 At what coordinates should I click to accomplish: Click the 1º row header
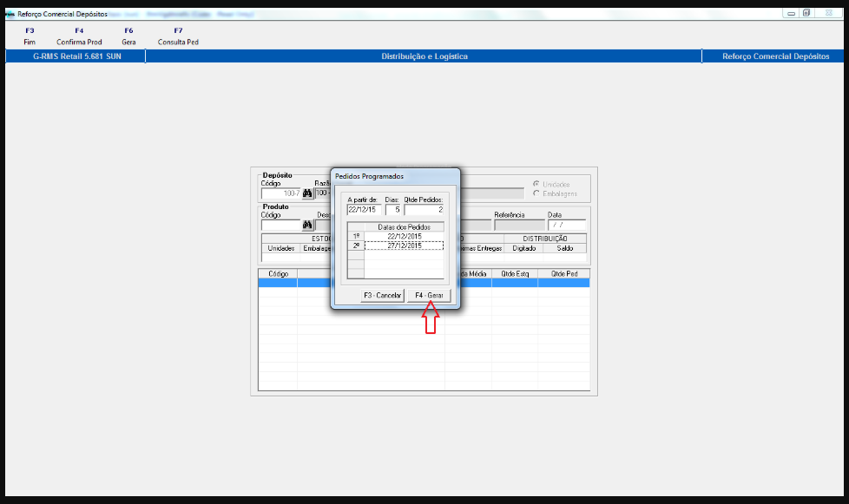[356, 236]
